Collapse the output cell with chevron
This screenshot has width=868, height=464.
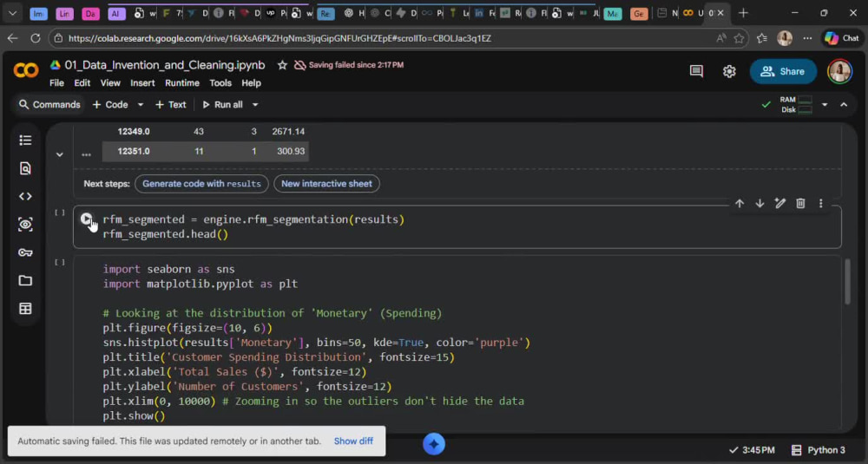tap(60, 154)
